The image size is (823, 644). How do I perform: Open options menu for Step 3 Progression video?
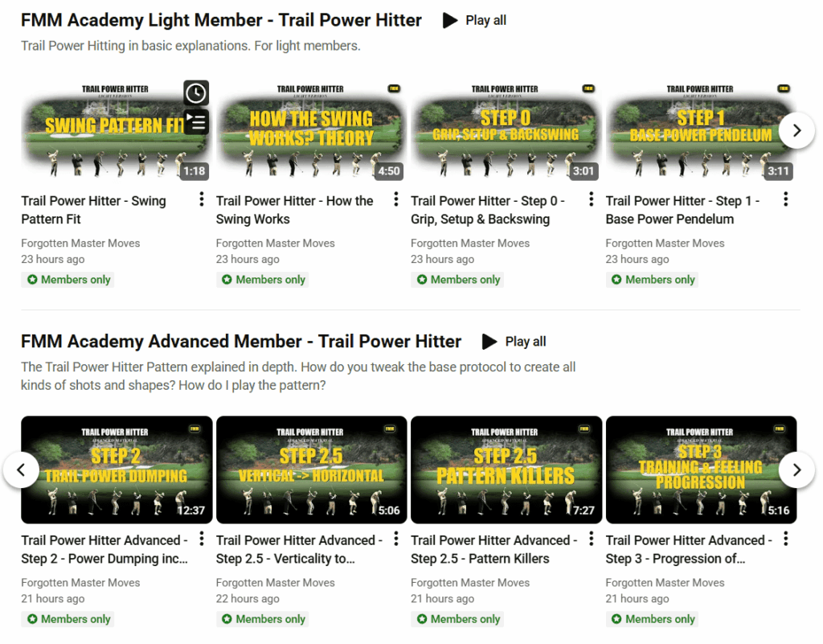coord(786,539)
